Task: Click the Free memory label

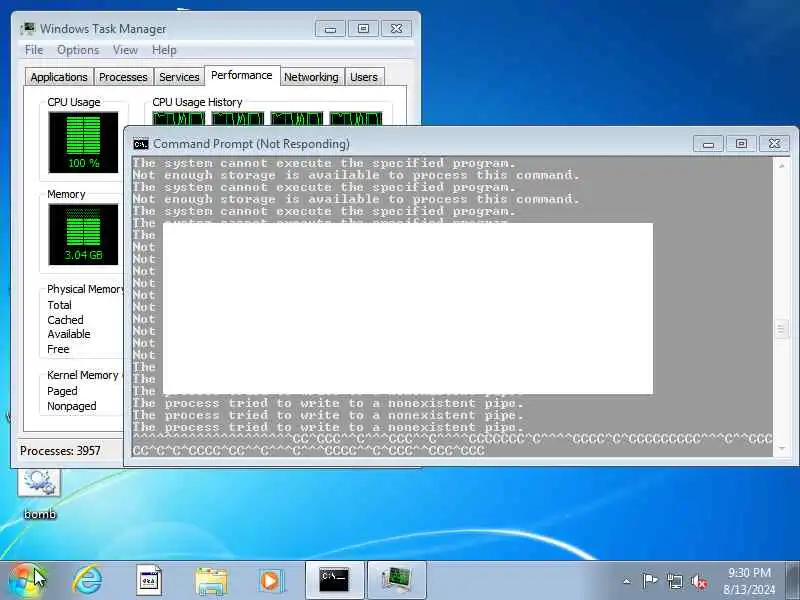Action: (58, 349)
